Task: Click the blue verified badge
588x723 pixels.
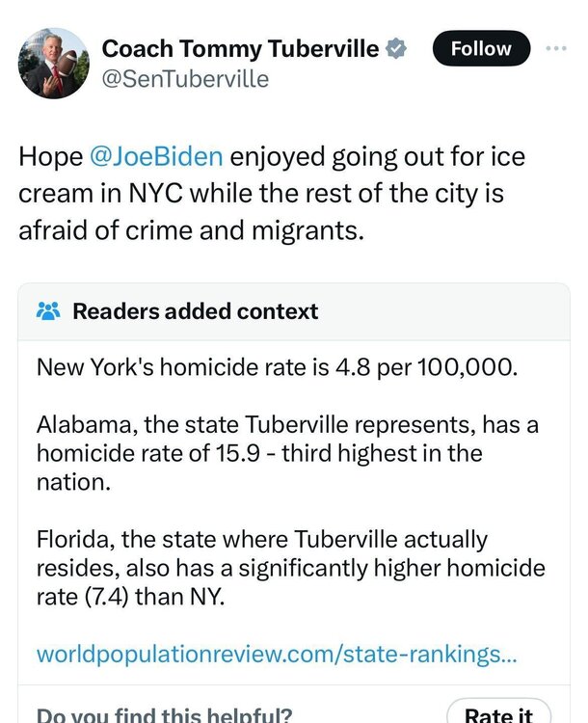Action: click(x=396, y=48)
